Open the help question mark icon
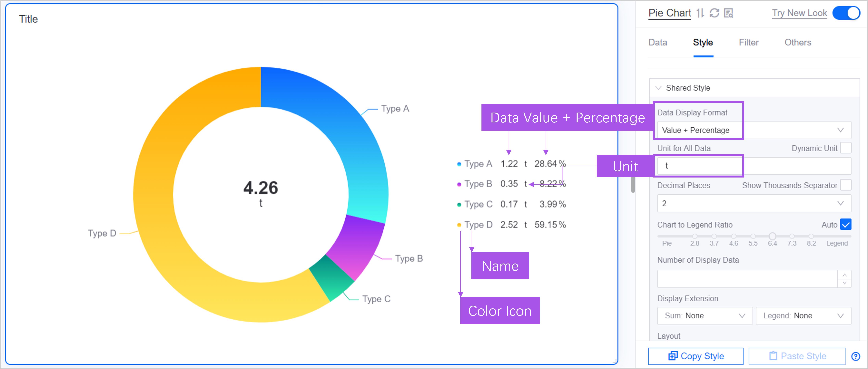 pyautogui.click(x=856, y=356)
